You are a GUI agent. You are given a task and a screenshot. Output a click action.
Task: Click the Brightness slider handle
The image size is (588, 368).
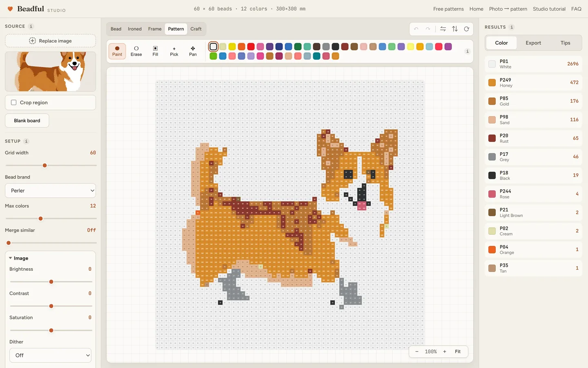point(51,282)
